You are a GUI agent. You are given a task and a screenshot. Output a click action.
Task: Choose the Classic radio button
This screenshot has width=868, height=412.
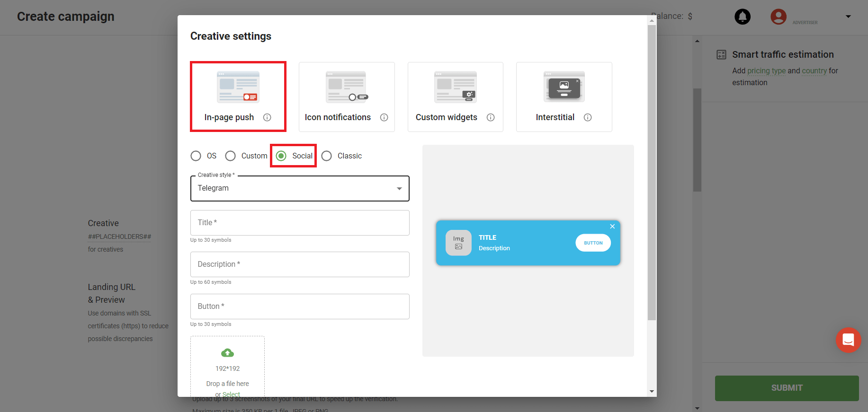click(326, 156)
